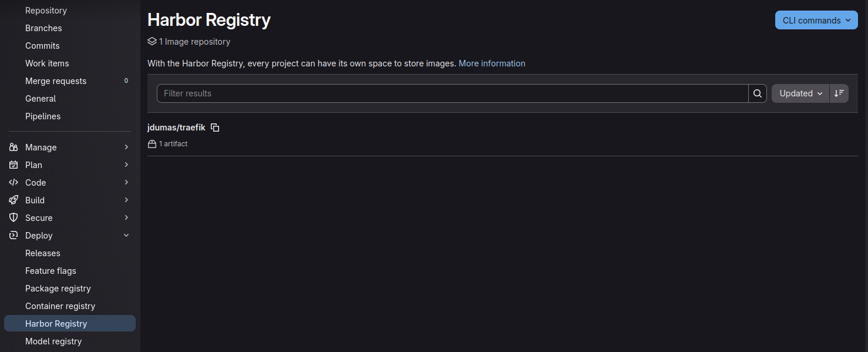Click the Manage section icon in sidebar
This screenshot has width=868, height=352.
tap(14, 147)
